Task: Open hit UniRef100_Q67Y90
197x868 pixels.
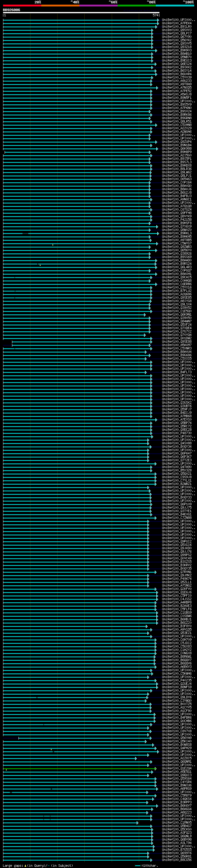Action: [176, 37]
